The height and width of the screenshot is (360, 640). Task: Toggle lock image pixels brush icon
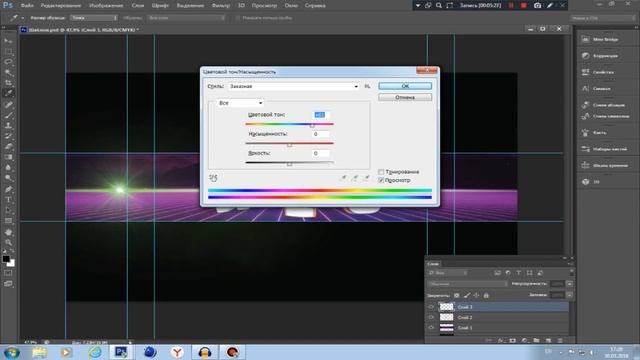[467, 295]
